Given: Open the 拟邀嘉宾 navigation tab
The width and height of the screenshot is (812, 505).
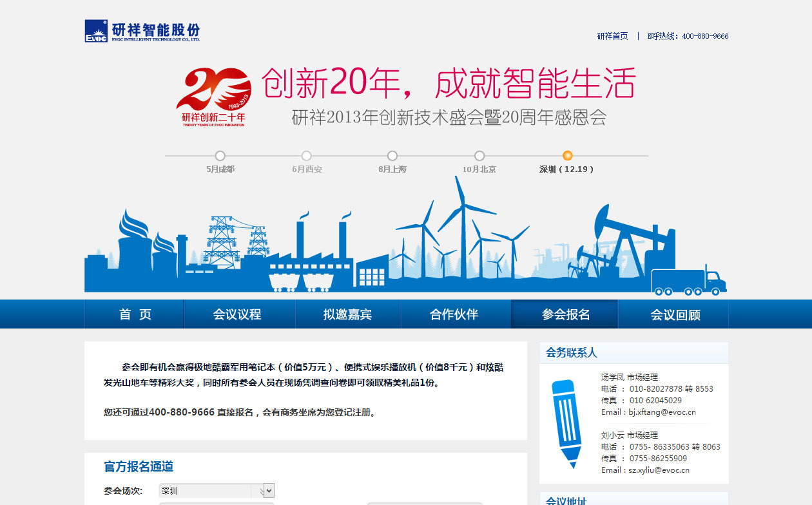Looking at the screenshot, I should coord(348,314).
